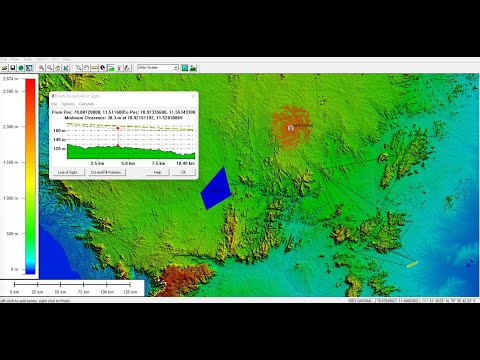This screenshot has width=480, height=360.
Task: Click the white marker inside orange view shed
Action: (290, 128)
